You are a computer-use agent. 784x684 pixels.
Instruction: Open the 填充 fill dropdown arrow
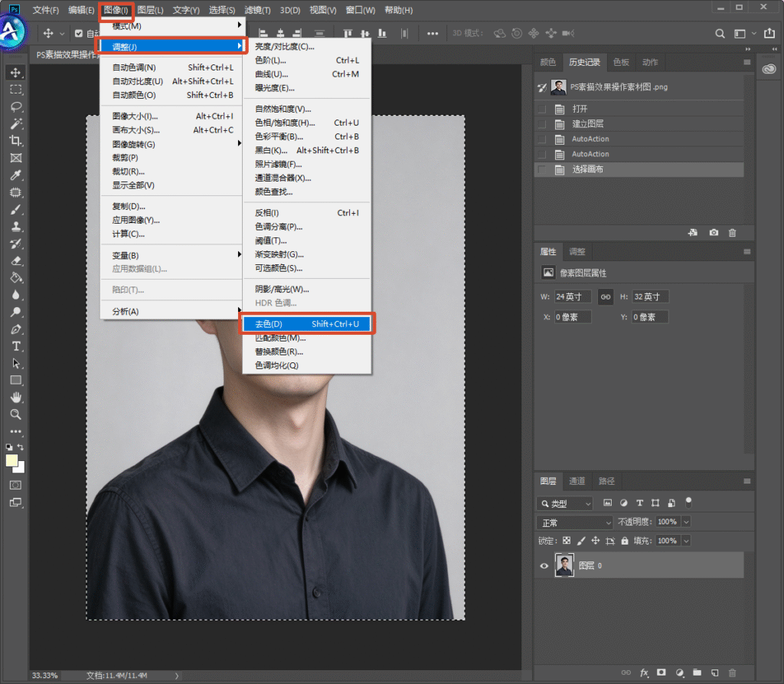[x=687, y=541]
